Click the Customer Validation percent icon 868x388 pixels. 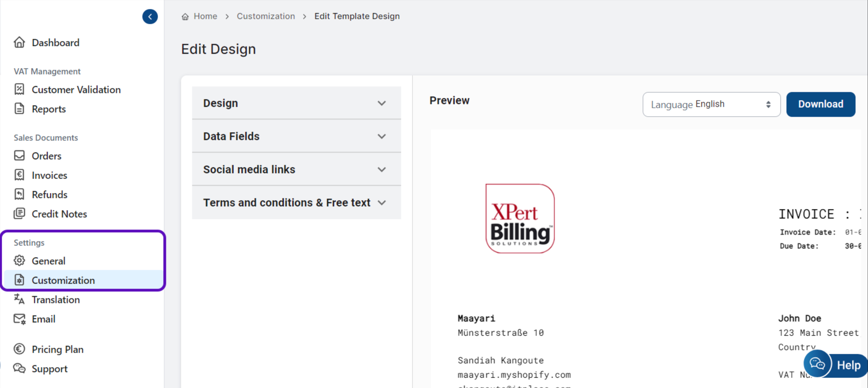19,89
